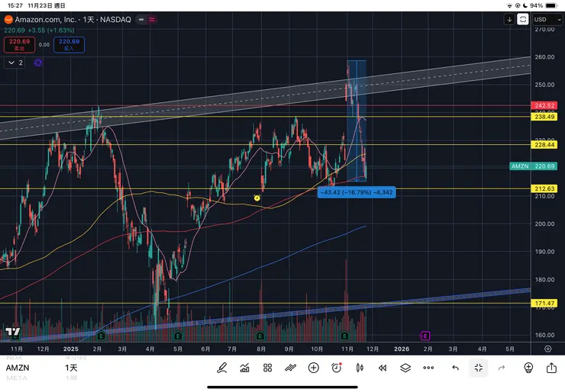Open the green earnings marker near August

click(260, 336)
